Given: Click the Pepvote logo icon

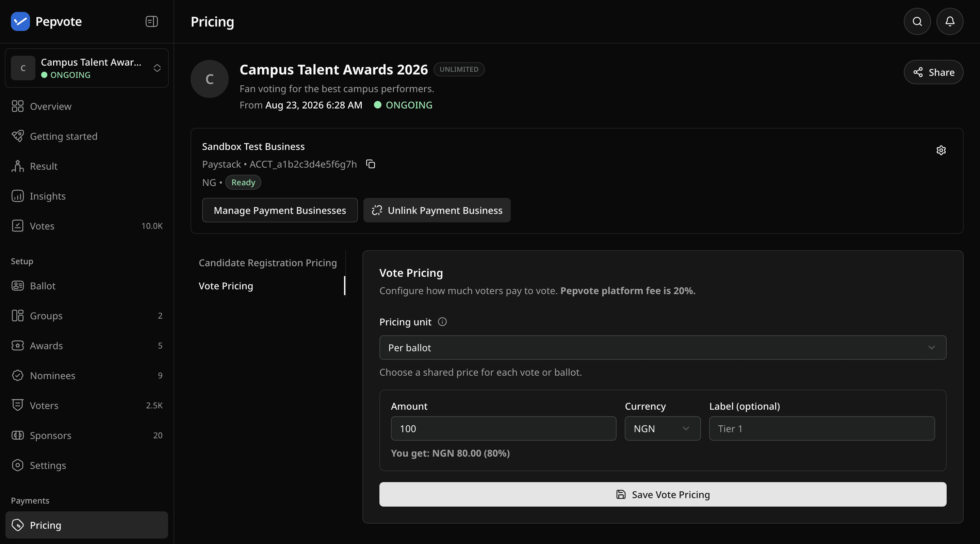Looking at the screenshot, I should (20, 21).
